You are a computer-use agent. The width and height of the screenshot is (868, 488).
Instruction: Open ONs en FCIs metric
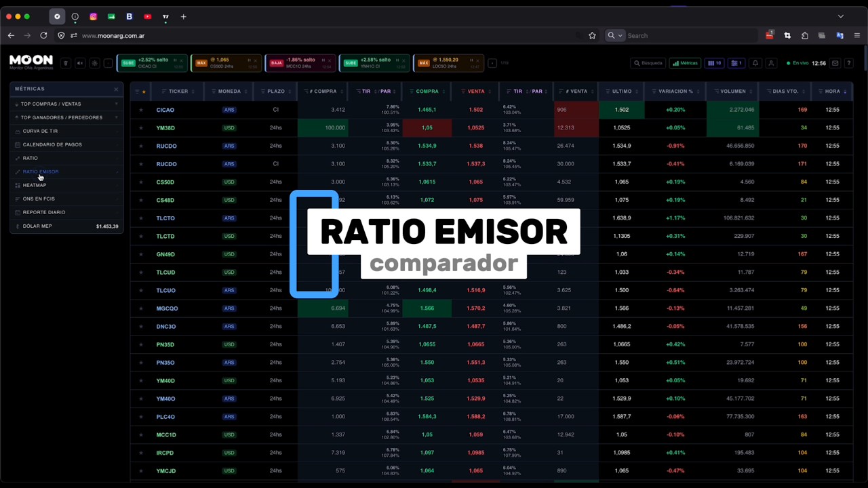[x=66, y=199]
